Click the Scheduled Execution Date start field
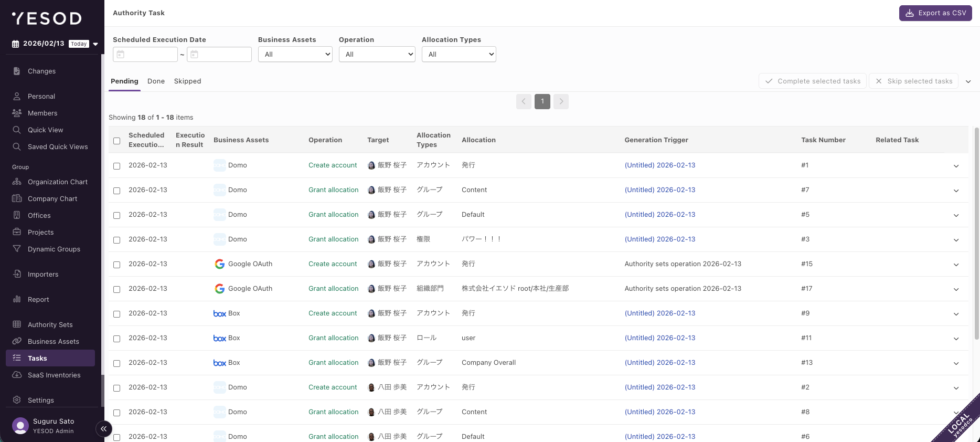980x442 pixels. [145, 54]
